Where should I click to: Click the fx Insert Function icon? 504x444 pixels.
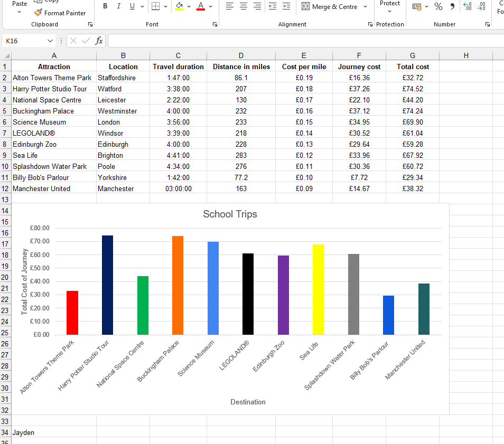click(x=99, y=41)
